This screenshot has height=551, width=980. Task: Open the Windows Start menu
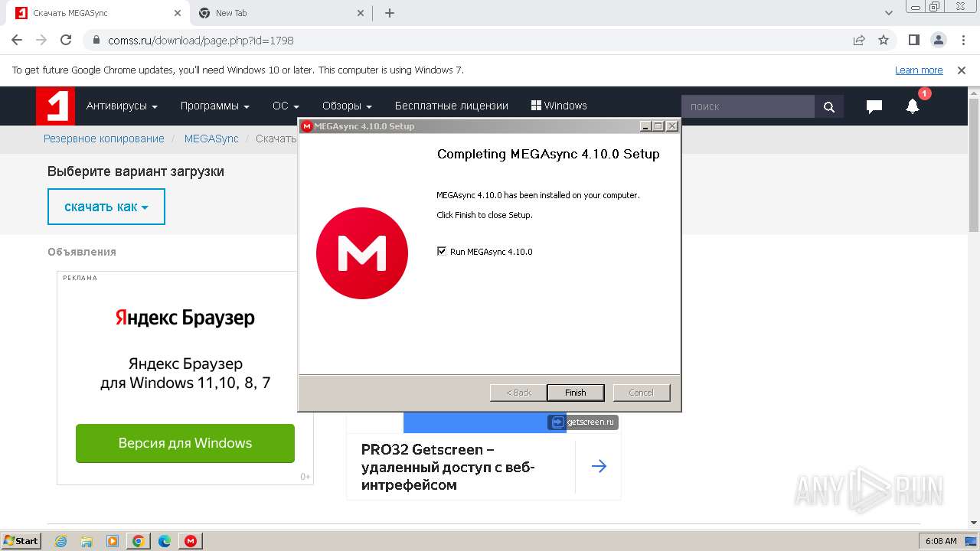(x=21, y=540)
